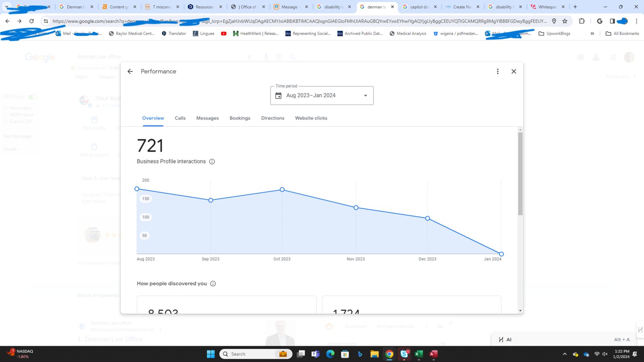The height and width of the screenshot is (362, 644).
Task: Show more bookmarks with the chevron
Action: coord(592,33)
